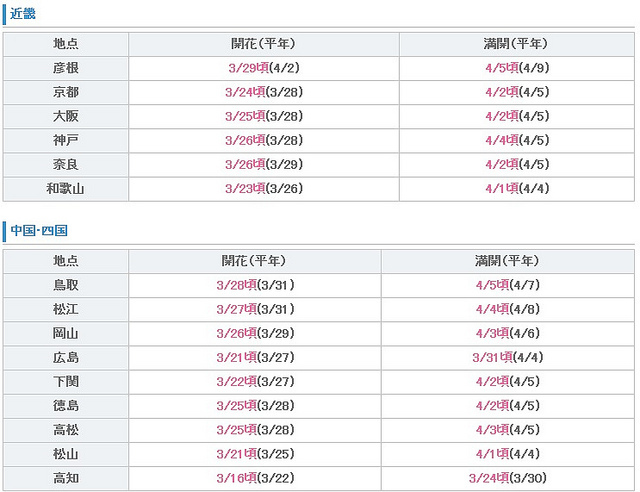The height and width of the screenshot is (492, 640).
Task: Select the 松山 row label
Action: click(66, 454)
